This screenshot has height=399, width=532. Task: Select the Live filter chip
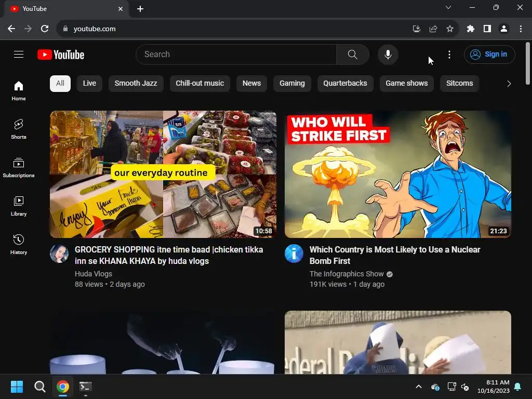pos(89,84)
